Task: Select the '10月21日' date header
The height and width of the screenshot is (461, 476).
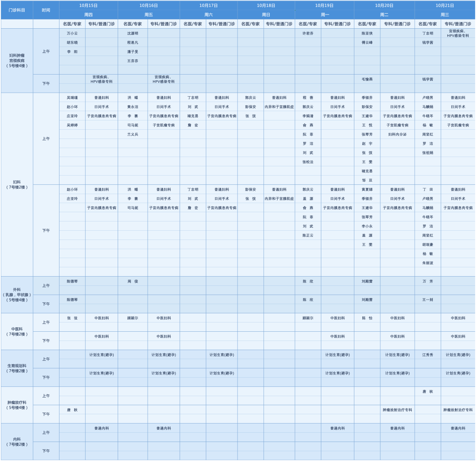Action: click(445, 5)
